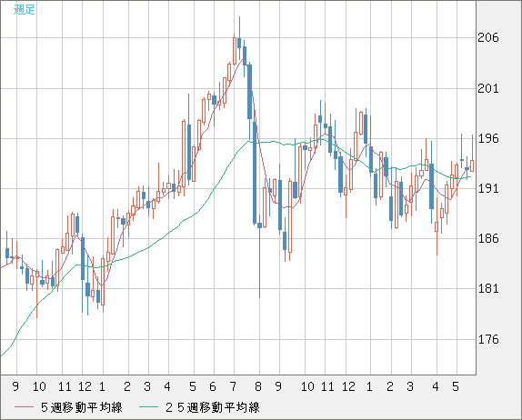Viewport: 522px width, 420px height.
Task: Click the long blue candle falling below 181 in August
Action: pos(260,225)
